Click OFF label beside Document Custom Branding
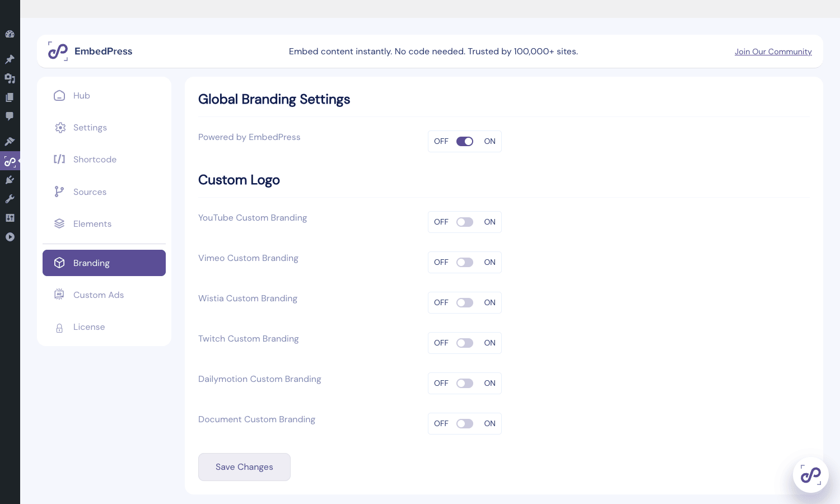Image resolution: width=840 pixels, height=504 pixels. [x=441, y=423]
